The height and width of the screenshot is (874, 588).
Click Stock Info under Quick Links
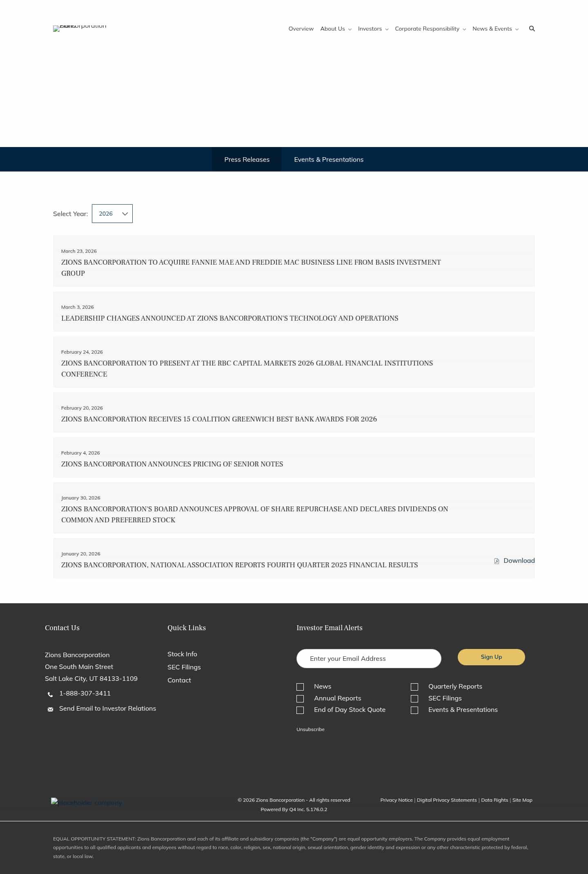click(x=182, y=654)
